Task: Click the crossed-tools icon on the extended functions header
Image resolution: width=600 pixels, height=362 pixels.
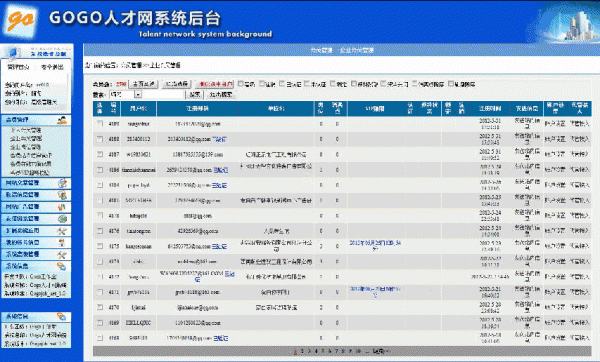Action: 62,231
